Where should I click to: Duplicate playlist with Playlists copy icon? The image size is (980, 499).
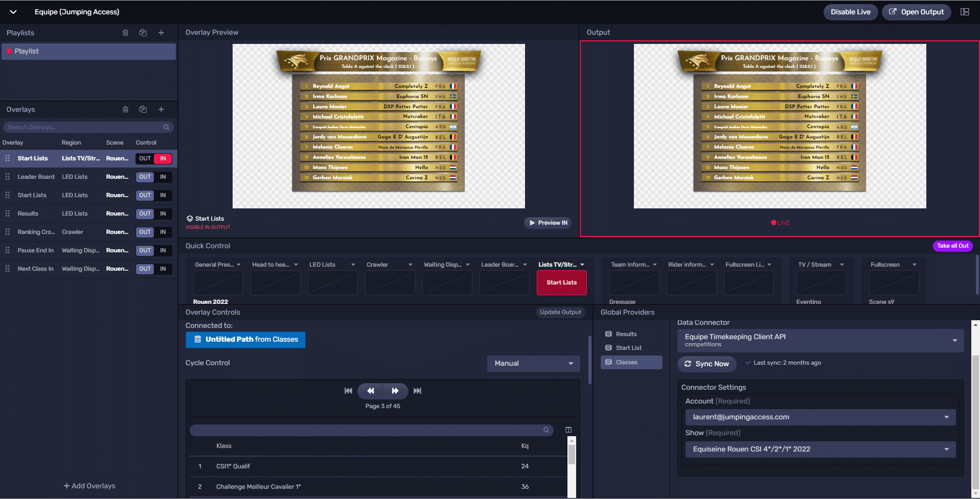point(143,33)
